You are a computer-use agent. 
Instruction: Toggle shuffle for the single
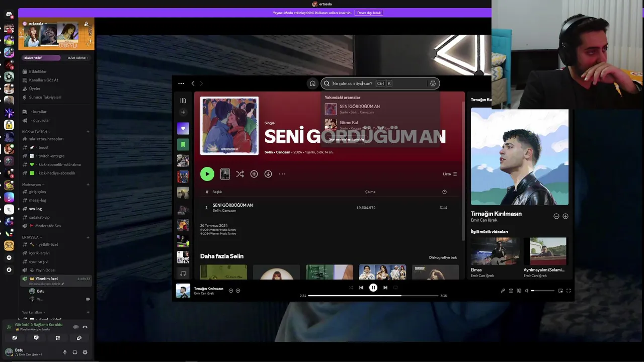tap(240, 174)
